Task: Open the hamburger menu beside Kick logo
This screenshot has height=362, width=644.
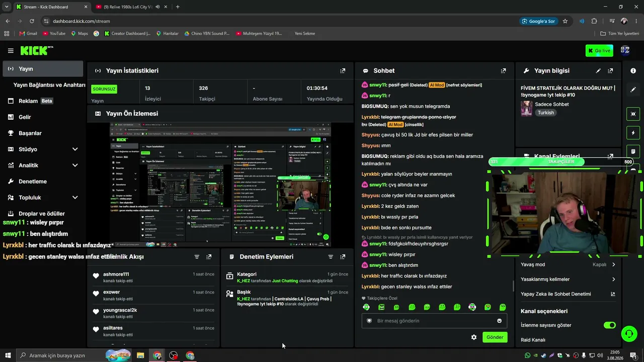Action: tap(11, 51)
